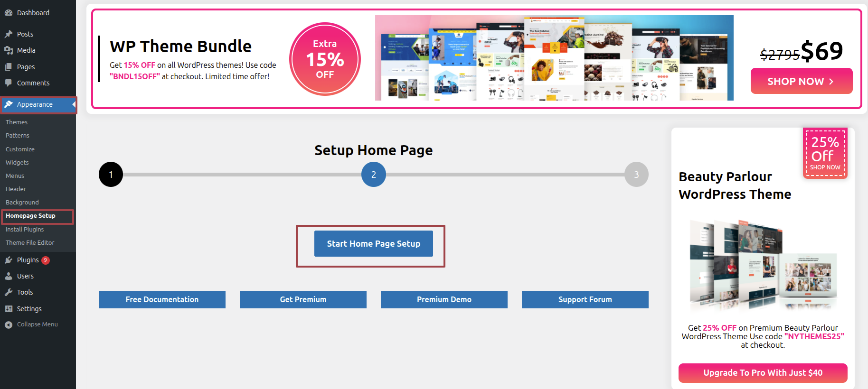Open Themes under Appearance
Viewport: 868px width, 389px height.
(17, 122)
